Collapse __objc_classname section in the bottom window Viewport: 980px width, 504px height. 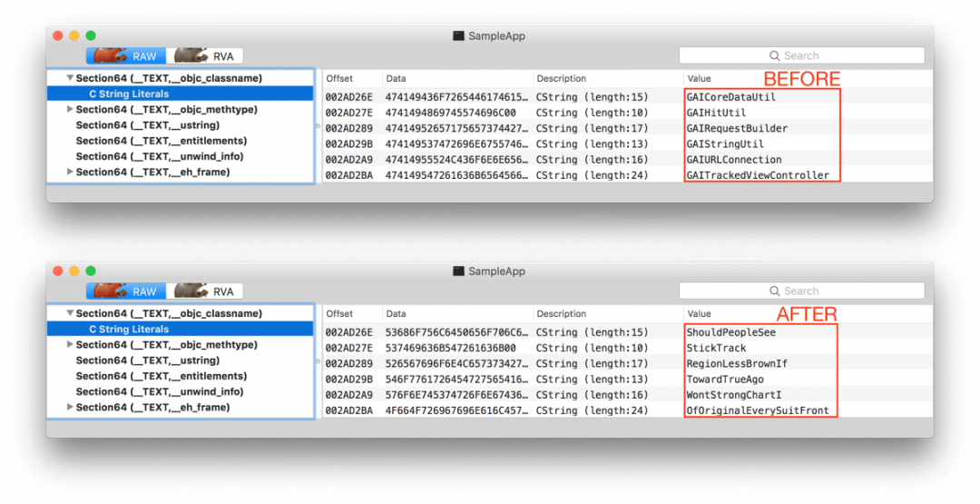coord(70,313)
